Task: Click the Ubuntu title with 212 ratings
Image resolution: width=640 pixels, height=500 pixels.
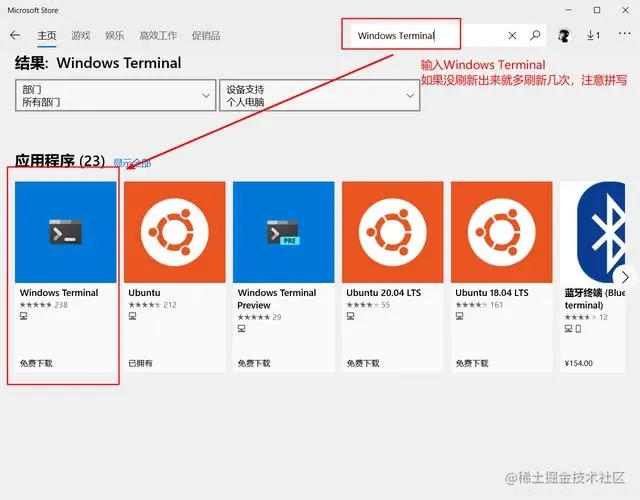Action: [x=144, y=293]
